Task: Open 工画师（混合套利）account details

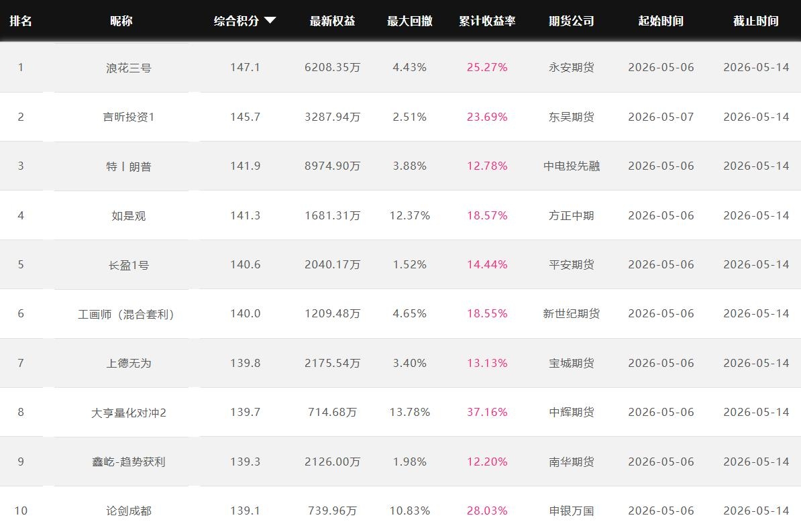Action: point(126,314)
